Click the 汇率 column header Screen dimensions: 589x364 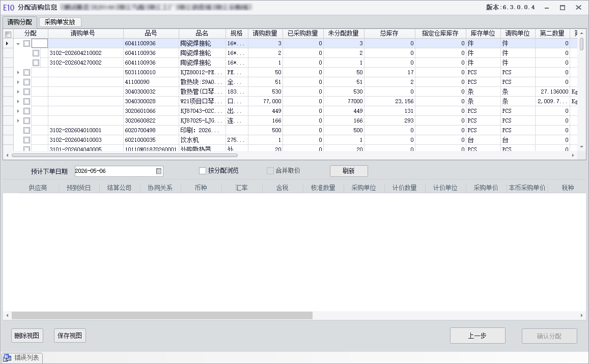(x=241, y=188)
